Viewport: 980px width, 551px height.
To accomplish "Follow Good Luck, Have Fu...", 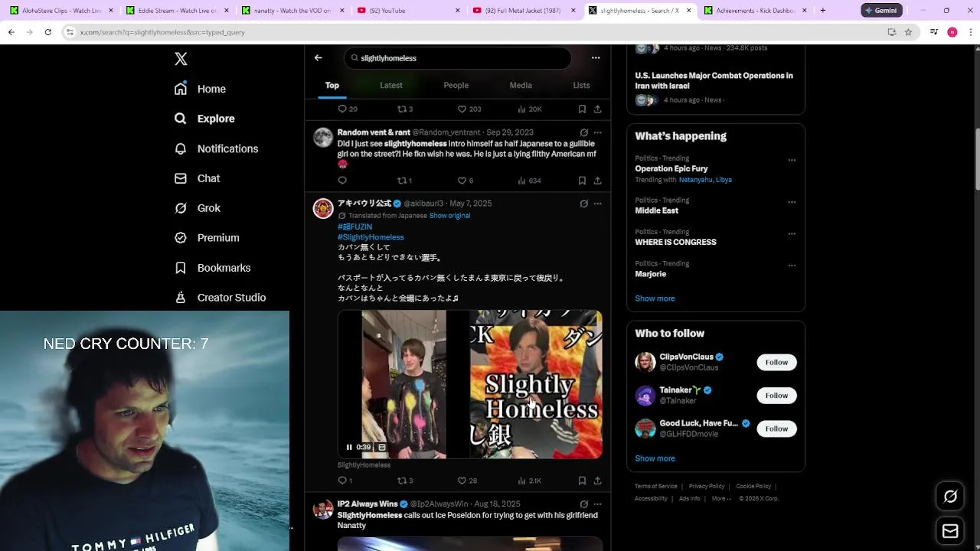I will coord(776,429).
